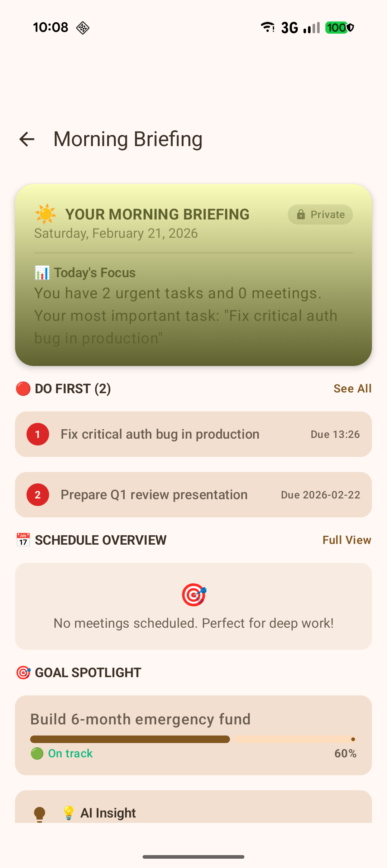Open Full View of schedule
Screen dimensions: 387x868
pos(347,540)
